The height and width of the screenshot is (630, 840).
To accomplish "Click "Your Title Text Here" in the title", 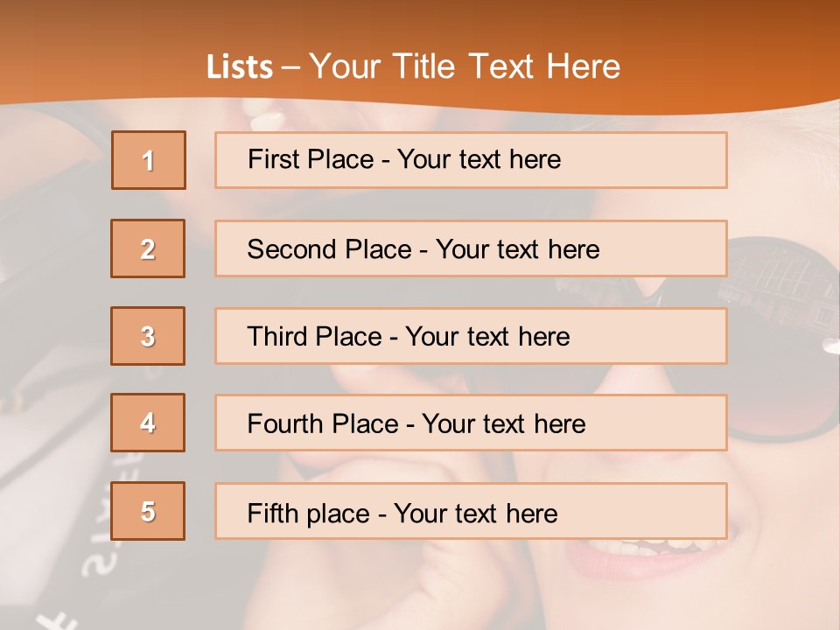I will pyautogui.click(x=464, y=67).
